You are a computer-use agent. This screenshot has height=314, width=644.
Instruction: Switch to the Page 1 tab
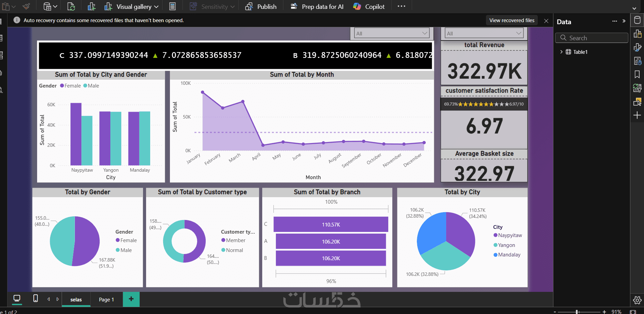(x=106, y=299)
